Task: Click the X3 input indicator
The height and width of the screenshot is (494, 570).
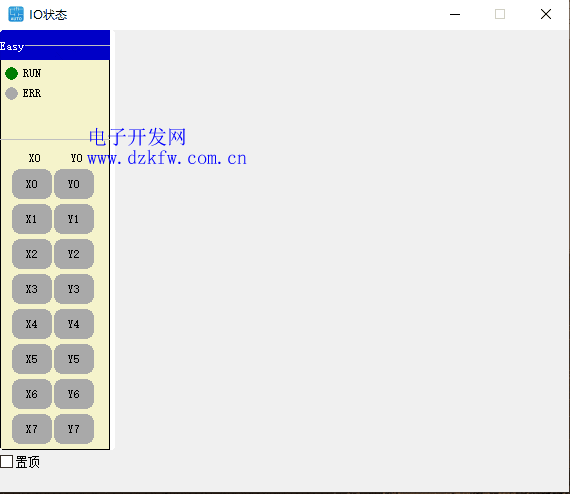Action: [x=32, y=289]
